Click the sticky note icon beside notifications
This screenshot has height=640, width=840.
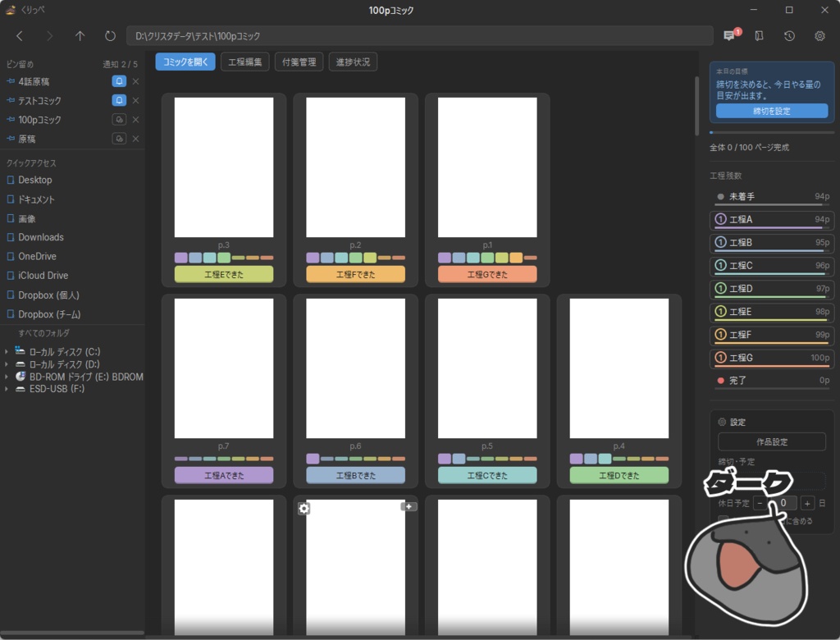759,36
